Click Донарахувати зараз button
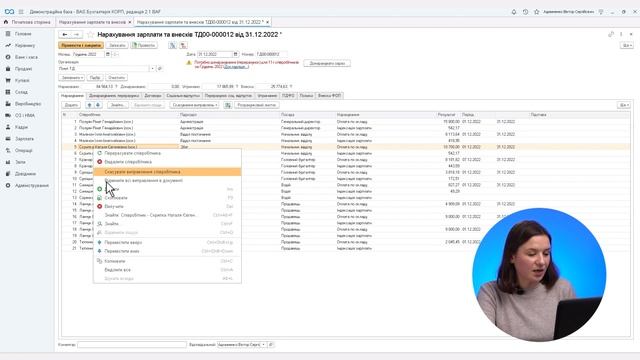The height and width of the screenshot is (360, 640). click(x=327, y=63)
